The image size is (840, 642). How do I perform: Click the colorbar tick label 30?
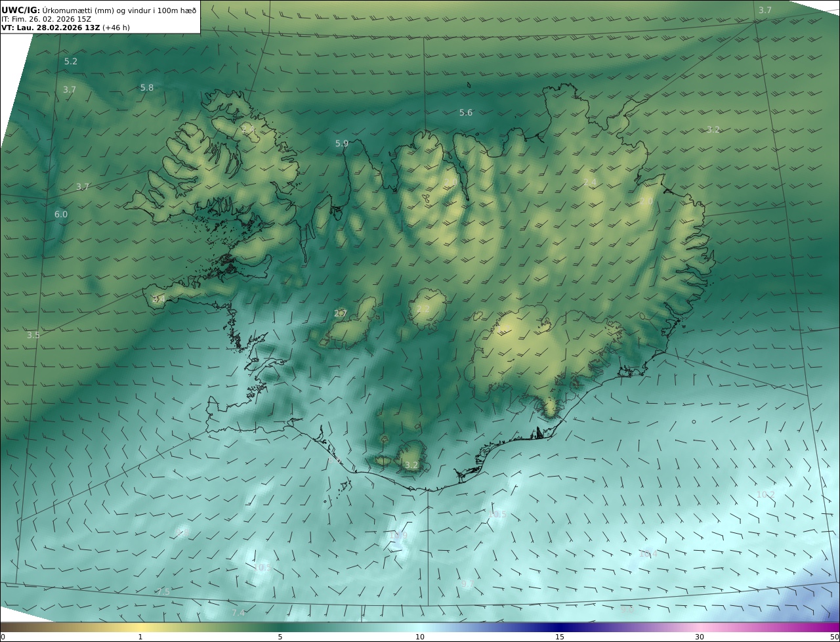(x=700, y=637)
